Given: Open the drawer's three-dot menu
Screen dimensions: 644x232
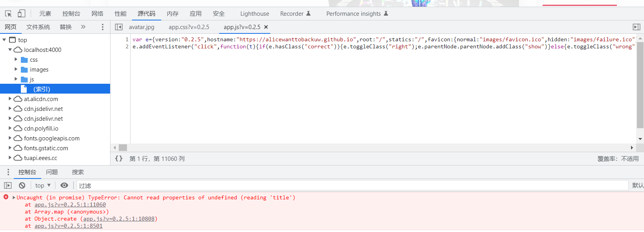Looking at the screenshot, I should [x=8, y=172].
